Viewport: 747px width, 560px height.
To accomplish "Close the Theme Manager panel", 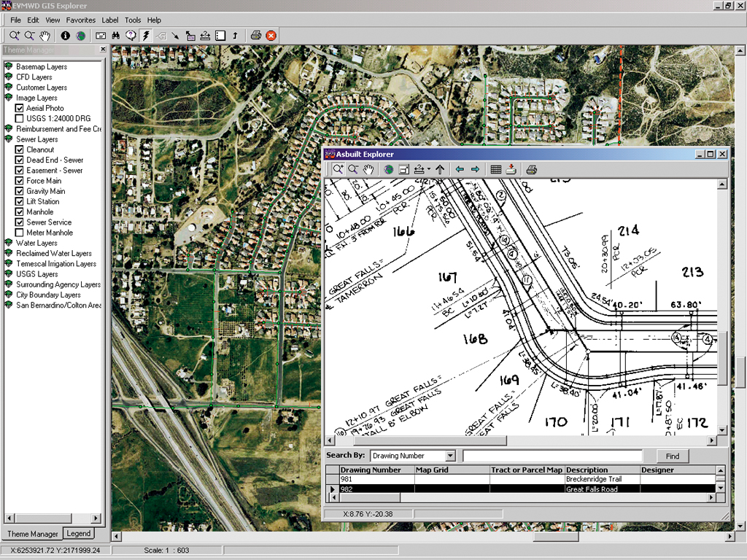I will coord(102,49).
